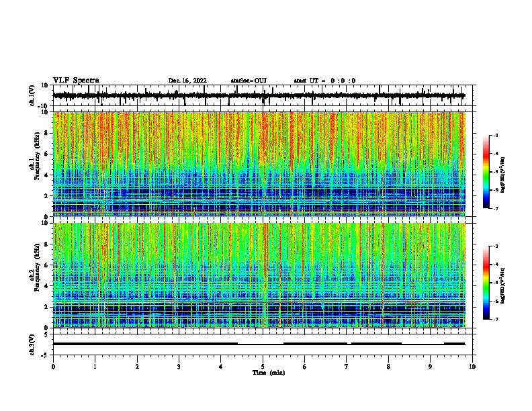Click the "-3" tick on ch.2 color bar
The height and width of the screenshot is (411, 532).
[x=496, y=246]
